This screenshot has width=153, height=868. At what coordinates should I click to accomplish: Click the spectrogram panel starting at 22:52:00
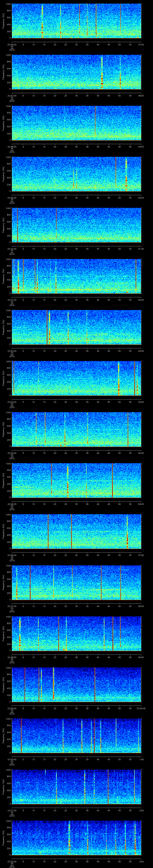click(77, 327)
